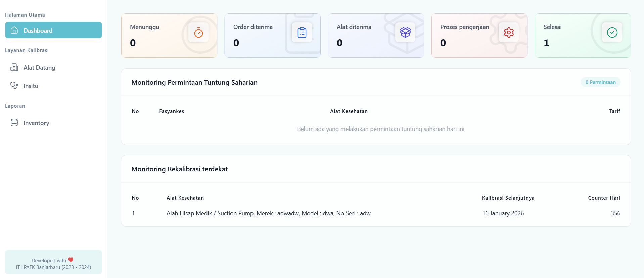
Task: Select the Selesai card label
Action: click(x=552, y=27)
